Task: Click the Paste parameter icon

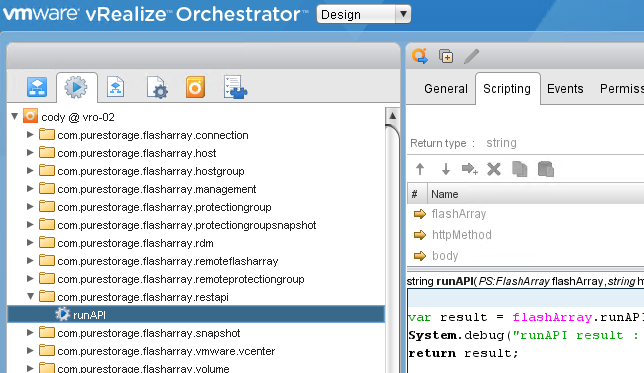Action: 546,169
